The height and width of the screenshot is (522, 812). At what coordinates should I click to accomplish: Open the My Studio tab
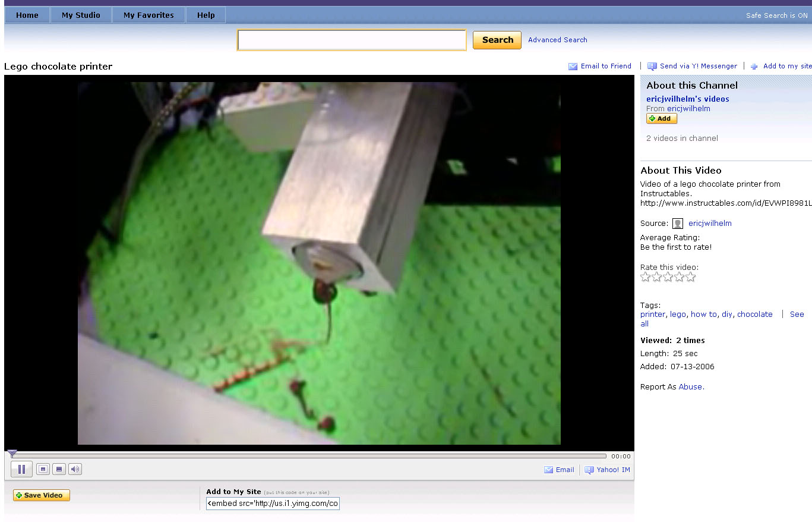81,15
